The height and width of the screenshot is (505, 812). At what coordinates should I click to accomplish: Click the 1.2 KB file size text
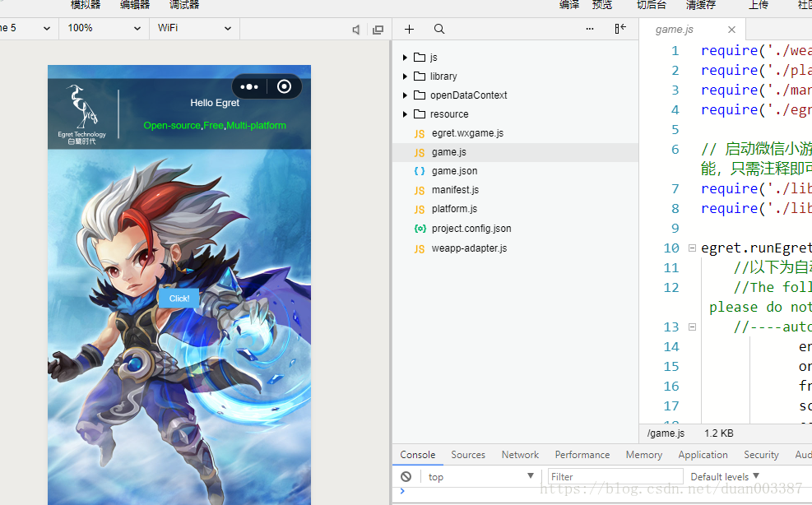point(719,433)
